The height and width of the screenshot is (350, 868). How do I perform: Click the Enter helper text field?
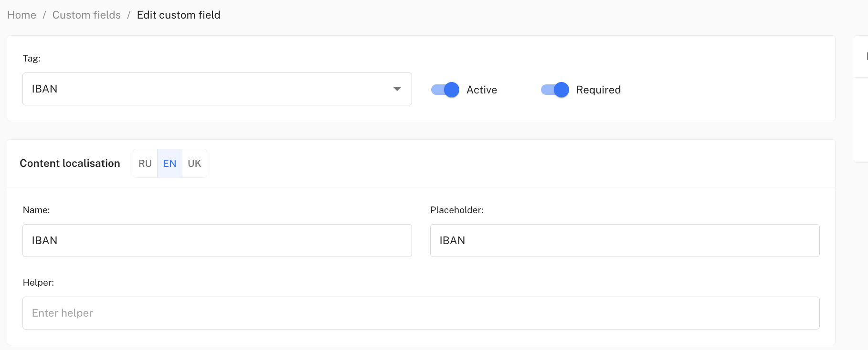point(421,313)
